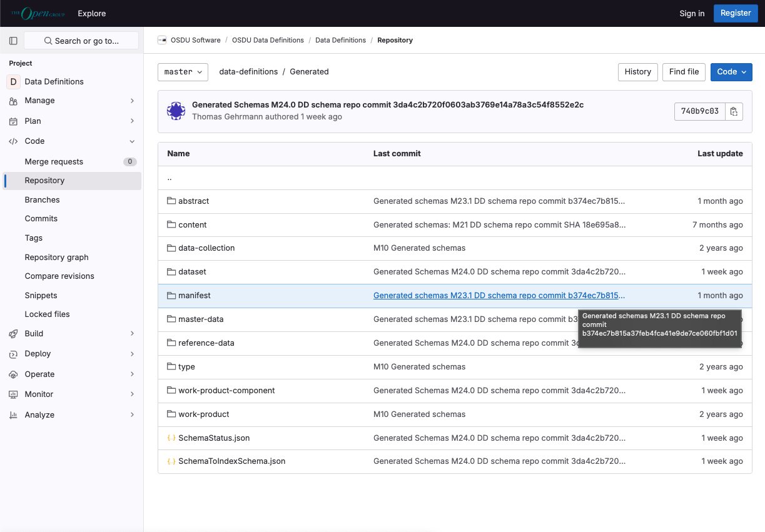Click the Analyze chart icon
The width and height of the screenshot is (765, 532).
(x=13, y=415)
